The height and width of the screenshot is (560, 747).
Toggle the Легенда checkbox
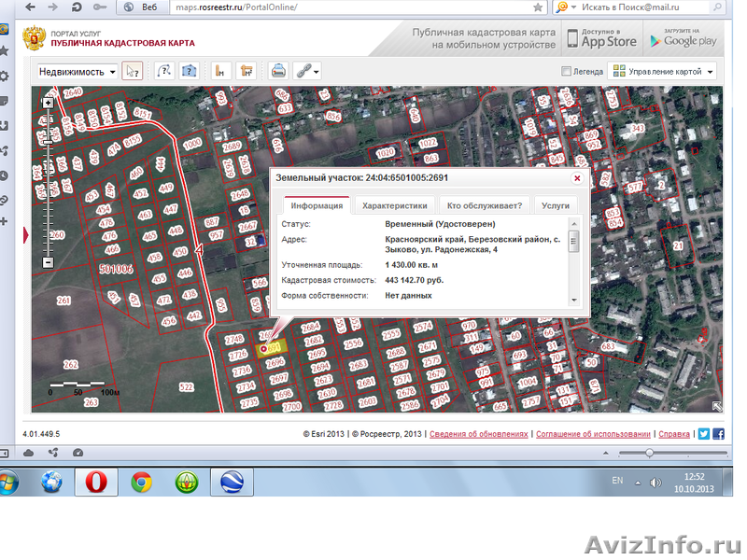click(566, 72)
